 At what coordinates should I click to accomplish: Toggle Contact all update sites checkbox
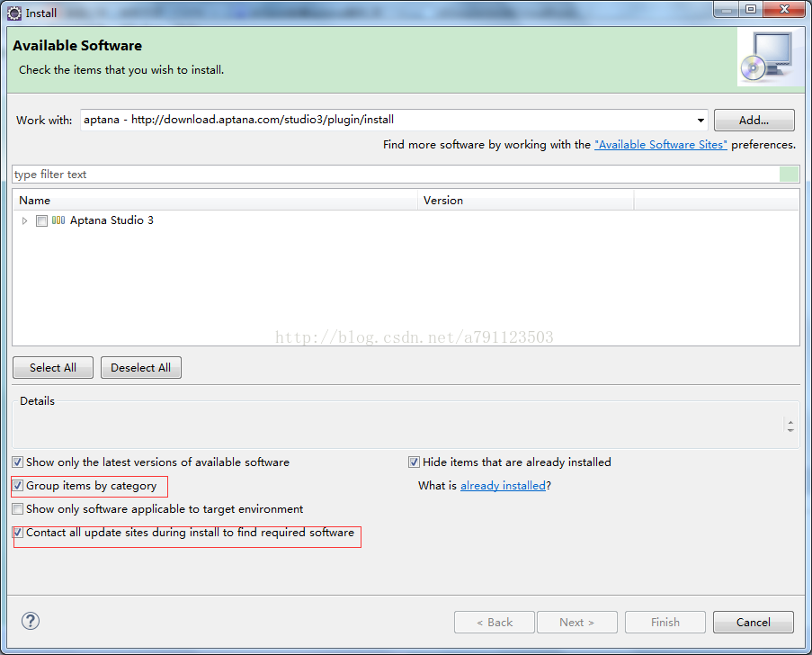18,533
